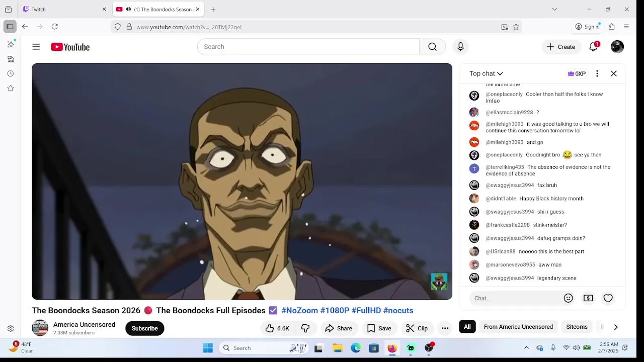Click the #NoZoom hashtag link
This screenshot has height=362, width=644.
300,311
